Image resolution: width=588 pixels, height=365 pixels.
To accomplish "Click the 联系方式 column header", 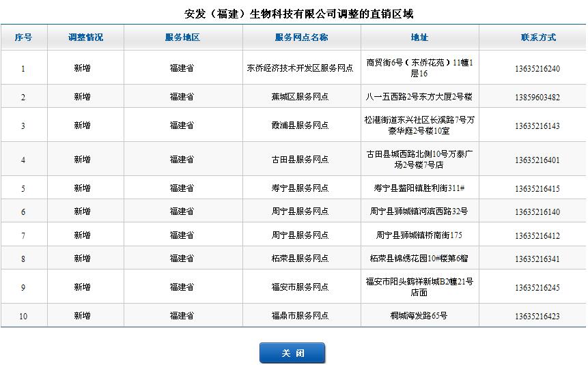I will click(538, 38).
